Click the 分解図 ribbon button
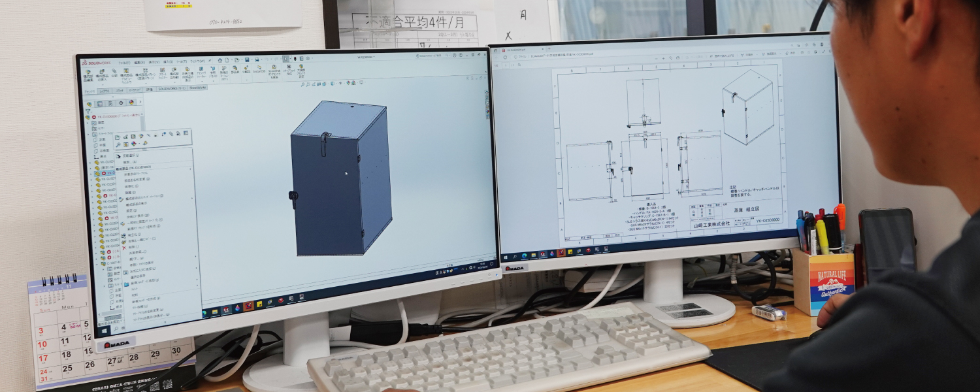980x392 pixels. point(246,69)
